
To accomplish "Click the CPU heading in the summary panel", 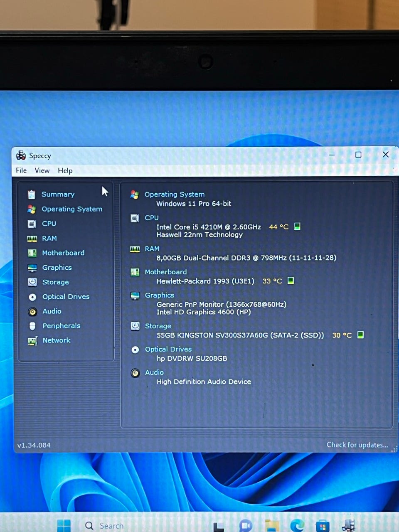I will coord(152,217).
